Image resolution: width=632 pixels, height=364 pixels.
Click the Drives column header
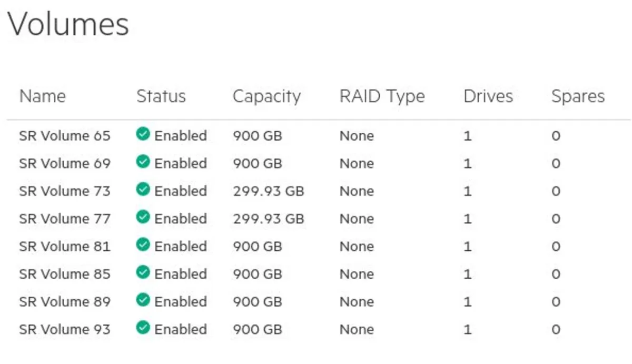[488, 96]
